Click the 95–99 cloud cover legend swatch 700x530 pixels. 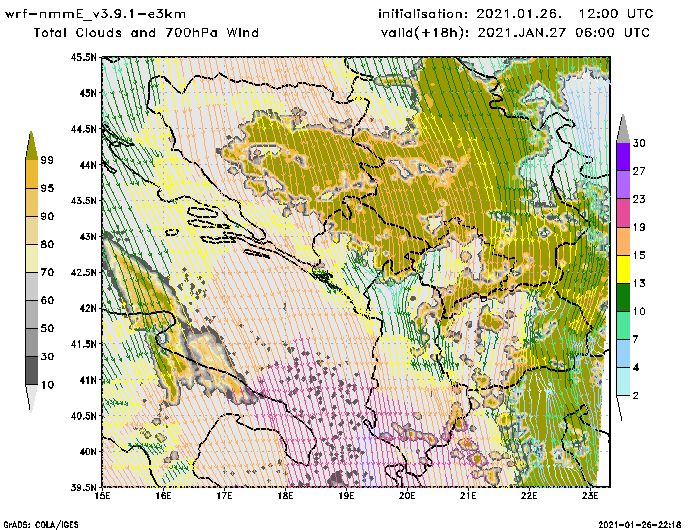[32, 174]
